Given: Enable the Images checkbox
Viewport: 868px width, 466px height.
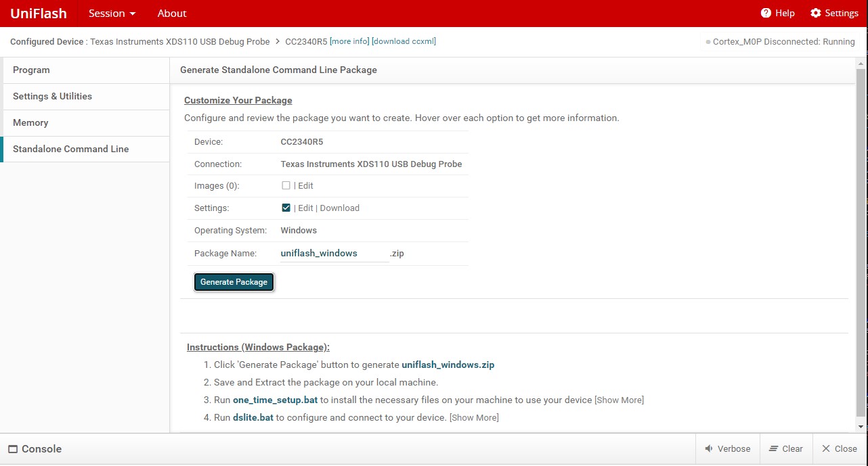Looking at the screenshot, I should tap(286, 185).
